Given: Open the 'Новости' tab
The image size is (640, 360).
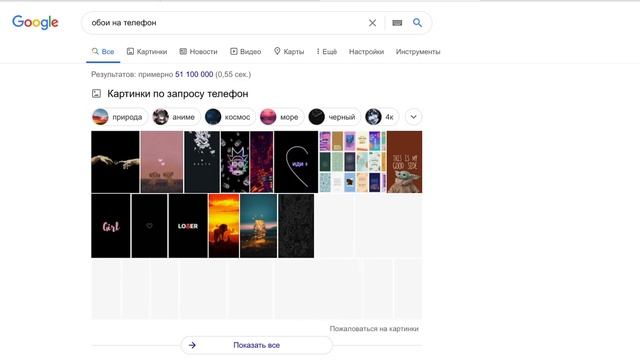Looking at the screenshot, I should (x=198, y=51).
